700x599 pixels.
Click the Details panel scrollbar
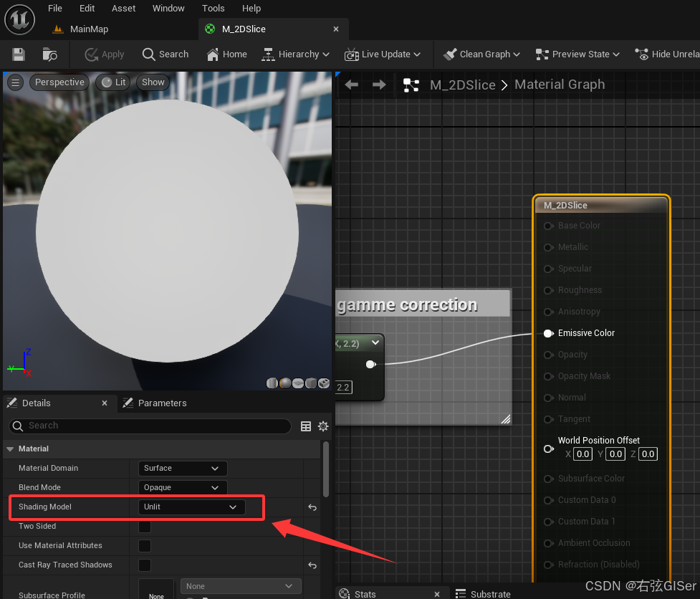[326, 469]
